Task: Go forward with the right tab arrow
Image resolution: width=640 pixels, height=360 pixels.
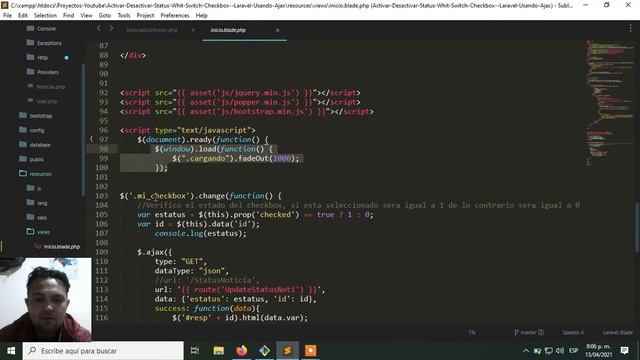Action: click(x=111, y=29)
